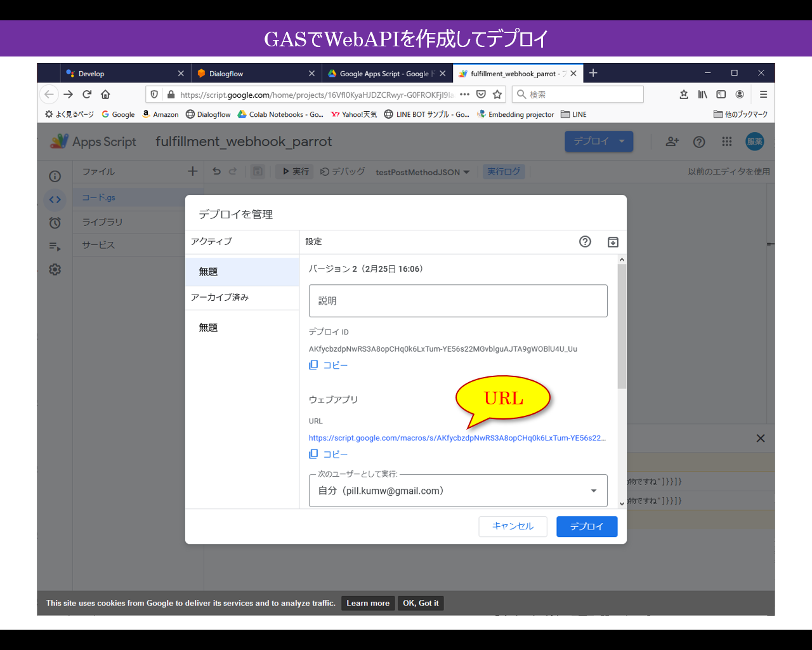Image resolution: width=812 pixels, height=650 pixels.
Task: Open Project Settings gear sidebar icon
Action: click(55, 269)
